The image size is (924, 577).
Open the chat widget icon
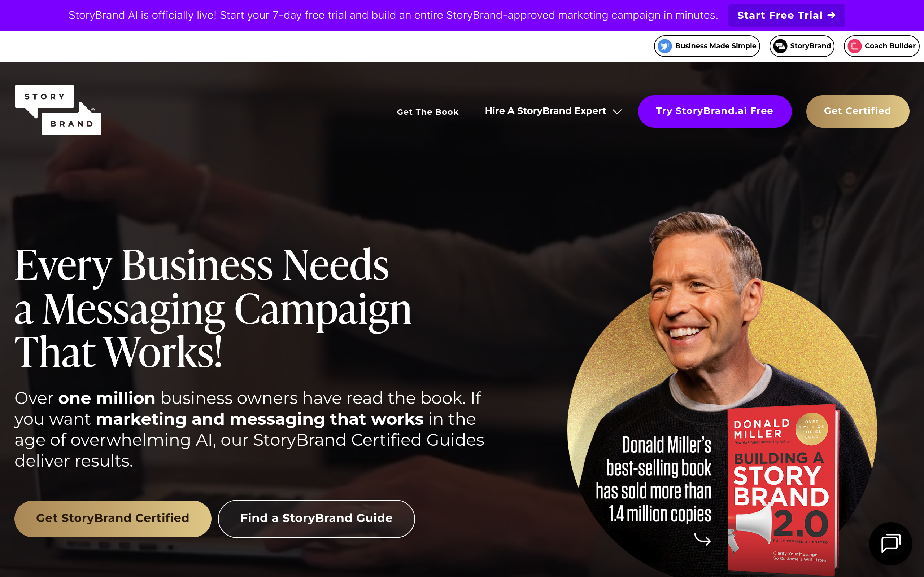(890, 543)
